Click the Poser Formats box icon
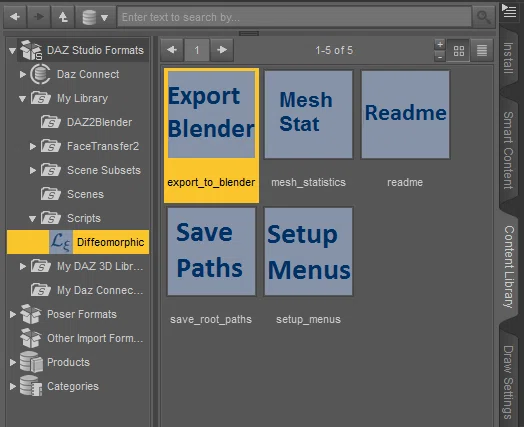The image size is (524, 427). (31, 314)
